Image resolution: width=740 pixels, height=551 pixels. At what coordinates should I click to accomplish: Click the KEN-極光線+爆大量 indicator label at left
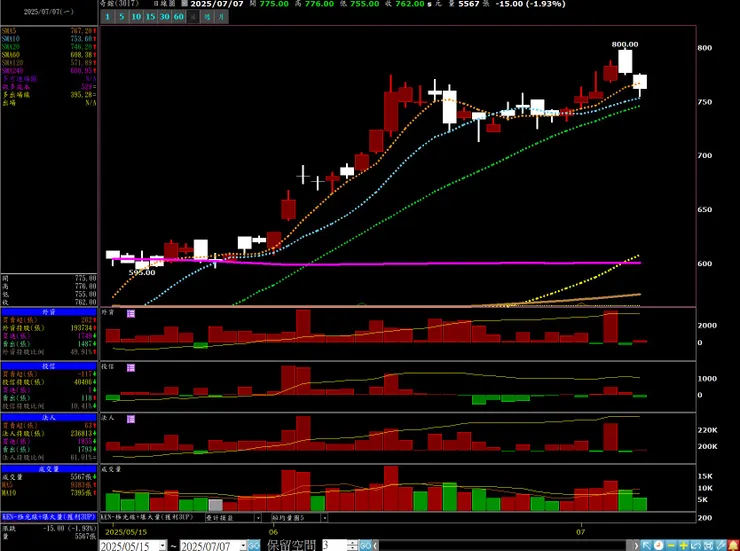tap(49, 517)
